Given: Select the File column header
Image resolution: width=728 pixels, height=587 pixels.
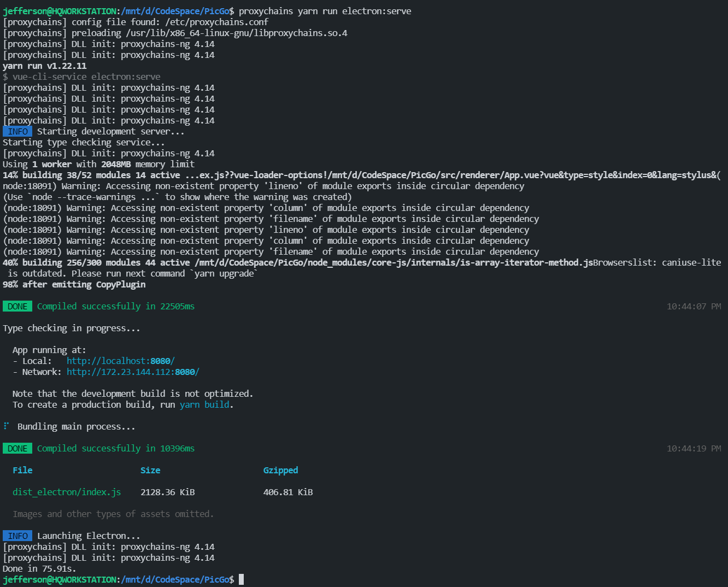Looking at the screenshot, I should click(22, 470).
